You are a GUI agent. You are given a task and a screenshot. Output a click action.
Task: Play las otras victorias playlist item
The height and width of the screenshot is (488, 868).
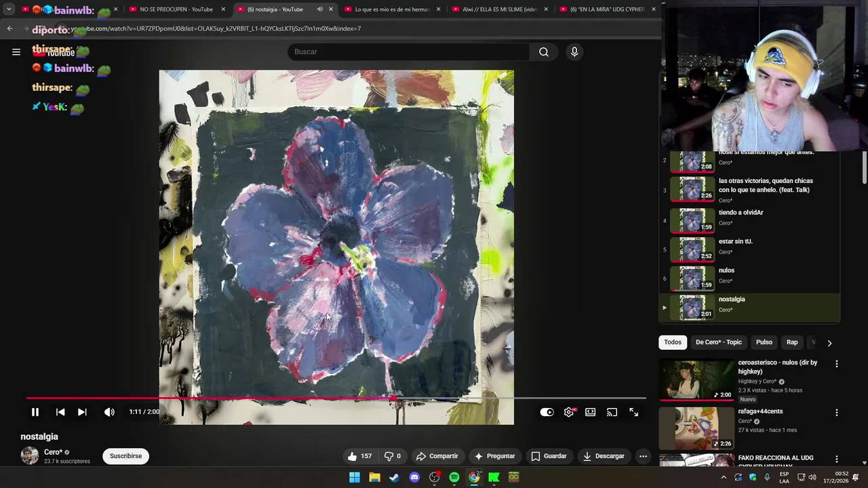pyautogui.click(x=749, y=190)
